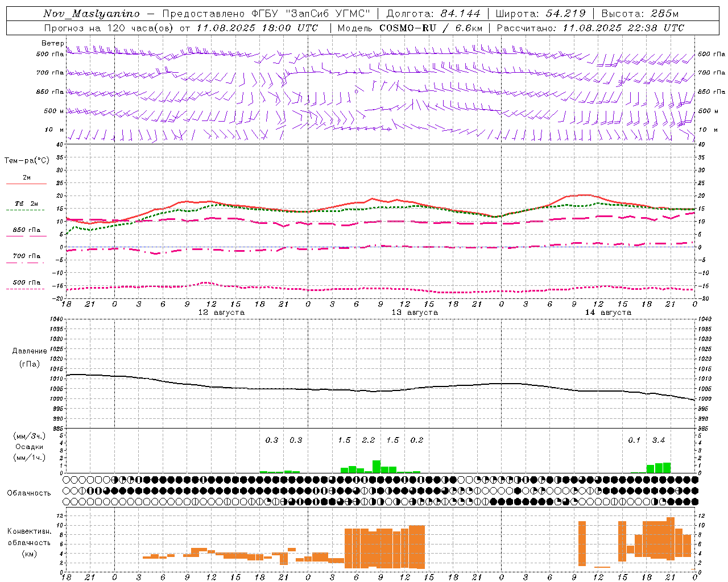This screenshot has width=728, height=582.
Task: Click the '(мм/1ч.)' precipitation unit label
Action: (30, 458)
